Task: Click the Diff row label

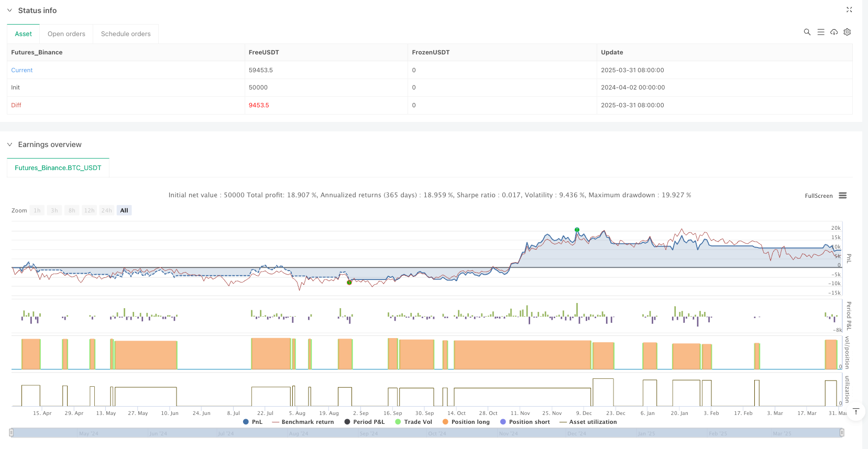Action: pos(16,105)
